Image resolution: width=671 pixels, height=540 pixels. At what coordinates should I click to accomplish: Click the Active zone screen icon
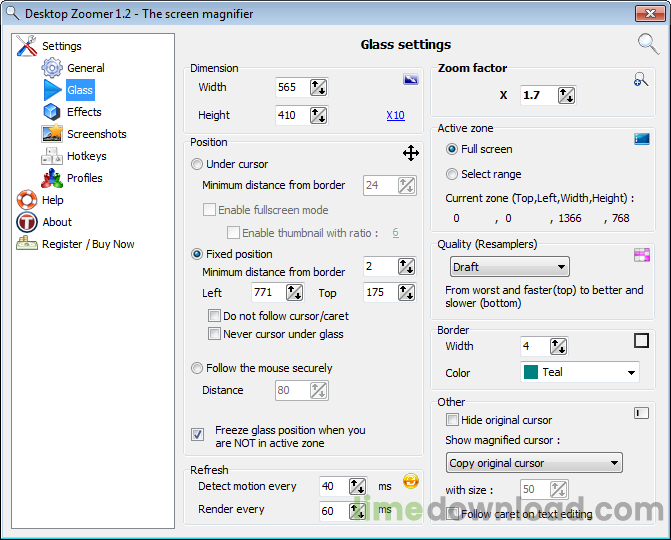[642, 139]
